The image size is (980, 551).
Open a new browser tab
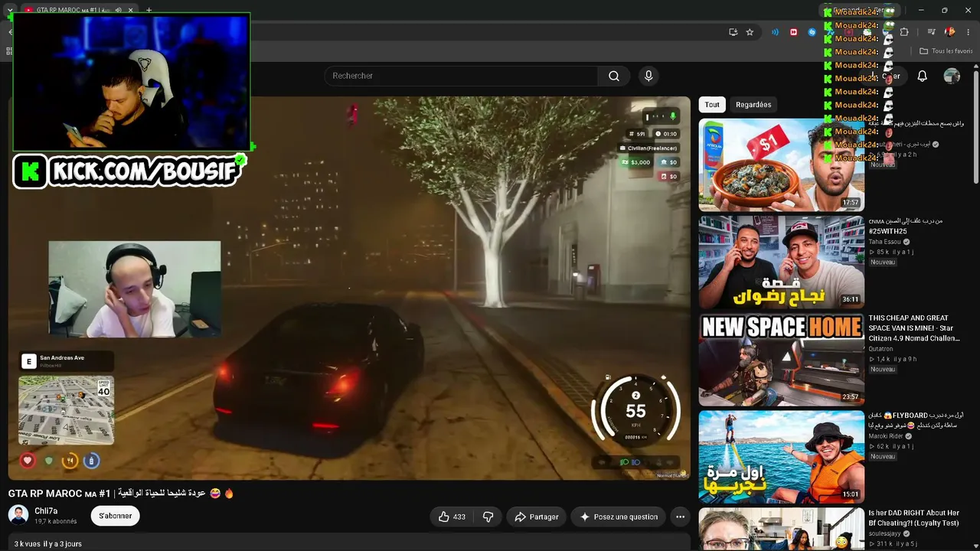point(149,10)
